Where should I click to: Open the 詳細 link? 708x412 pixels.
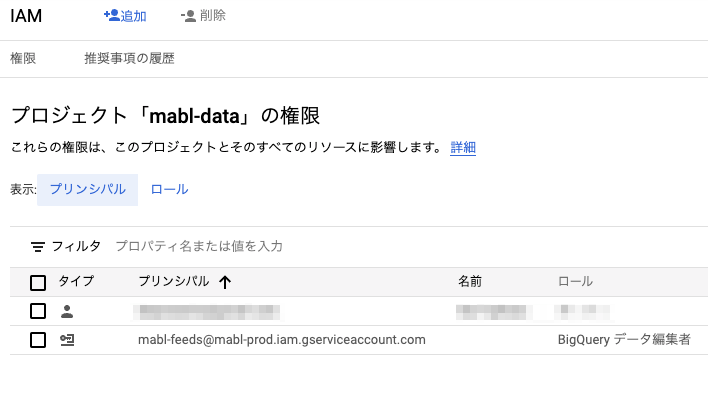click(x=463, y=148)
